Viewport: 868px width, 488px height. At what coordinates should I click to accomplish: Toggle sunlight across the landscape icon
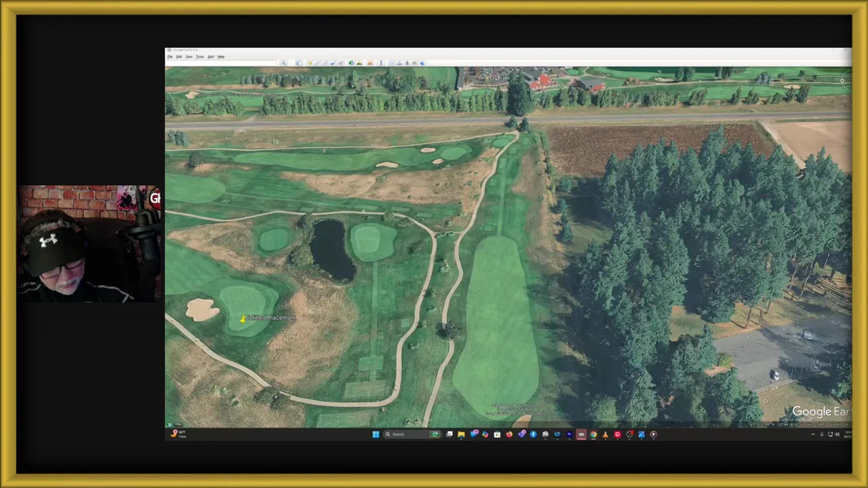coord(359,62)
